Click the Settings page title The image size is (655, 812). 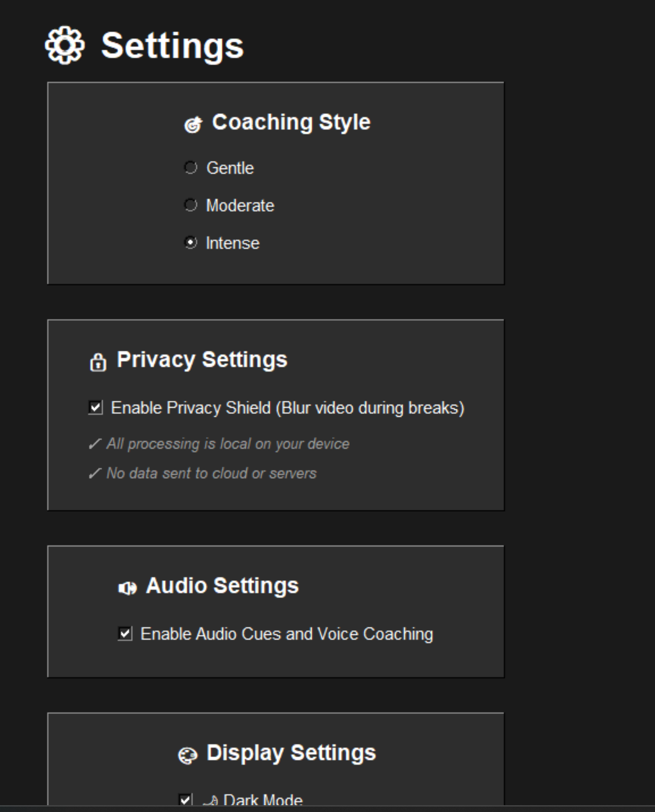[x=172, y=46]
